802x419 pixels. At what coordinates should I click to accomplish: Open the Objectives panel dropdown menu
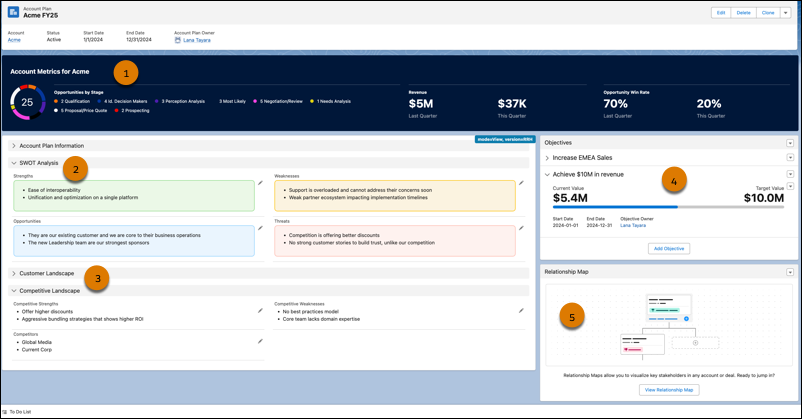(790, 143)
